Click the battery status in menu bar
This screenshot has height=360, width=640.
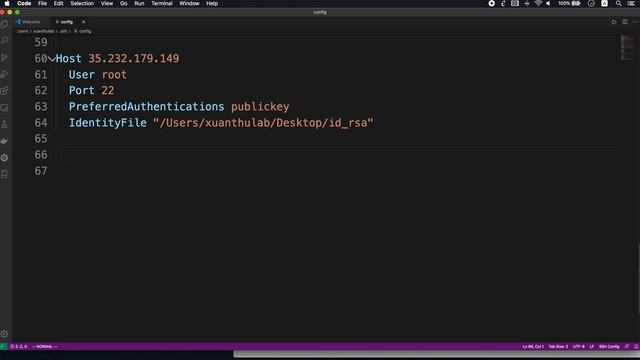pyautogui.click(x=569, y=3)
